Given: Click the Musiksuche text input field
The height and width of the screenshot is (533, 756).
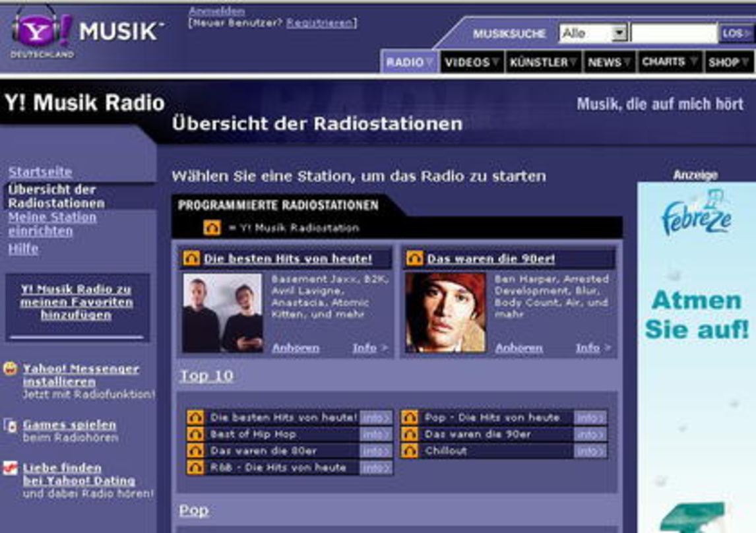Looking at the screenshot, I should (674, 33).
